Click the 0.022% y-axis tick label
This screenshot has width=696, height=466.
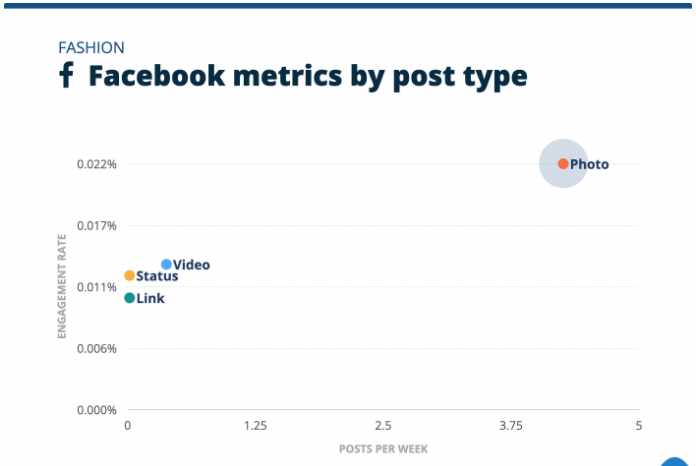tap(97, 164)
